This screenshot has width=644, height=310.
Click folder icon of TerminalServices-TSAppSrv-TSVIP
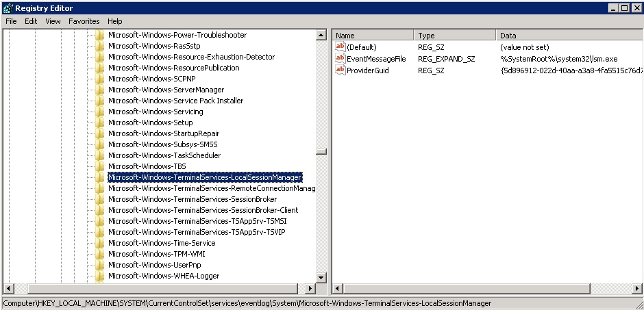click(99, 232)
